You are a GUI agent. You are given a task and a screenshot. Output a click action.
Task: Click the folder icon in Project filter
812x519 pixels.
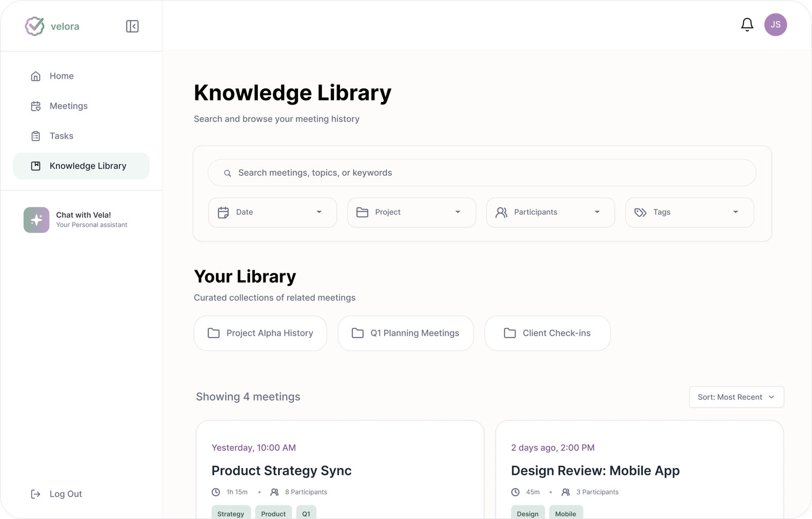click(362, 212)
